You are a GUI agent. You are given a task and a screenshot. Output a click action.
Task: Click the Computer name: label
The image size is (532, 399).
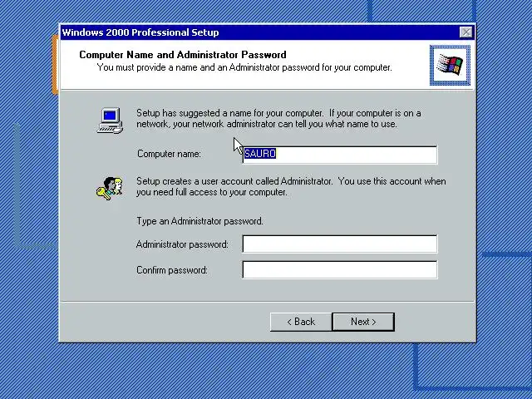(169, 154)
